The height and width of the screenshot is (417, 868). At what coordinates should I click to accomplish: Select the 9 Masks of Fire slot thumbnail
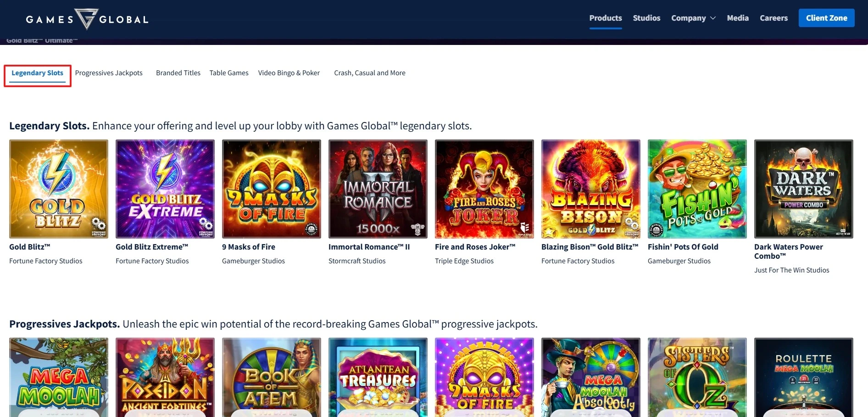[x=272, y=189]
